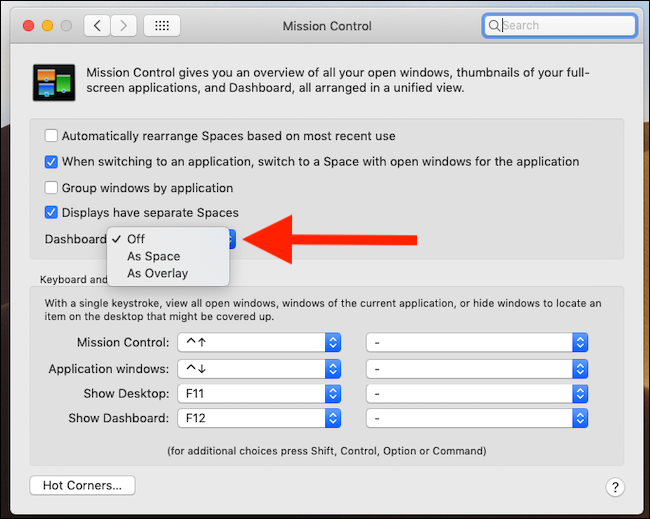The image size is (650, 519).
Task: Open the Hot Corners settings
Action: 82,485
